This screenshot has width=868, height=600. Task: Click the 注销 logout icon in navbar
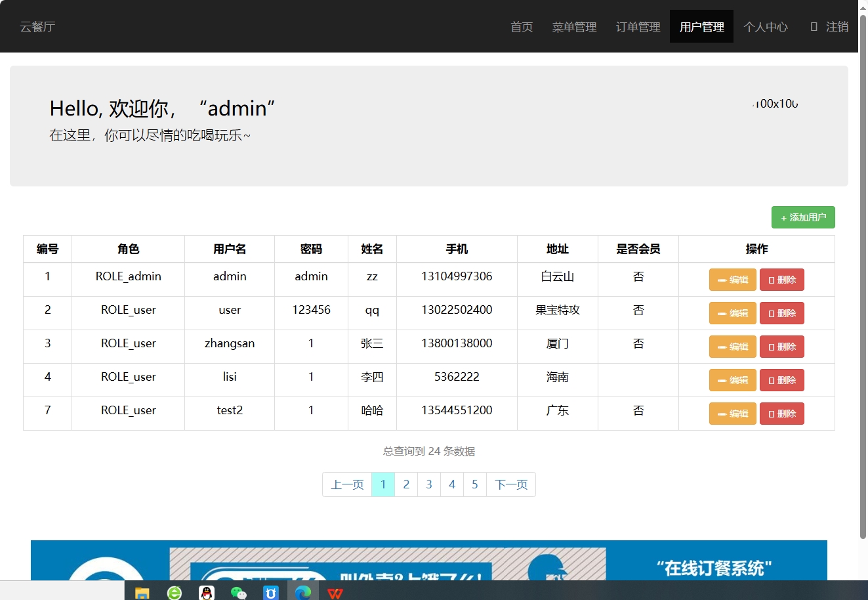coord(814,26)
